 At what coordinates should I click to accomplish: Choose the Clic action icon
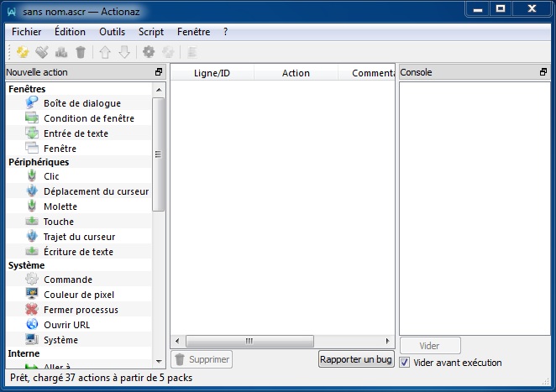click(32, 176)
